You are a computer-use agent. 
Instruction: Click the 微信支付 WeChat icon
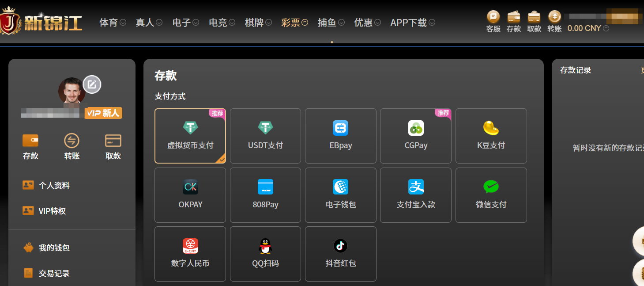tap(491, 187)
